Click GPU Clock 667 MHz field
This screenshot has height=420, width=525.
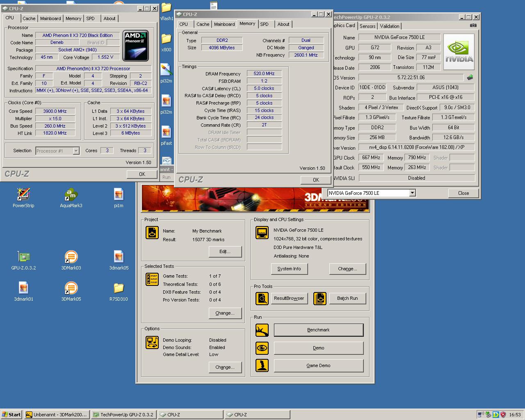tap(371, 157)
